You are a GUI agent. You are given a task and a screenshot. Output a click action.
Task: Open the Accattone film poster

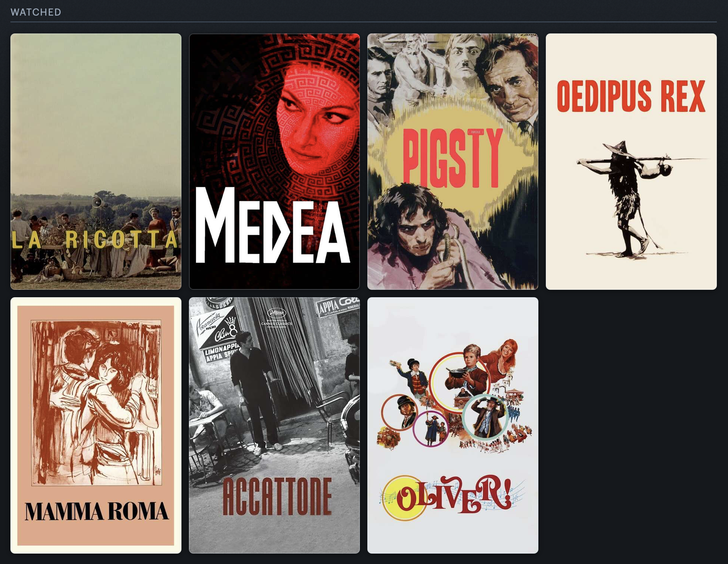tap(274, 425)
